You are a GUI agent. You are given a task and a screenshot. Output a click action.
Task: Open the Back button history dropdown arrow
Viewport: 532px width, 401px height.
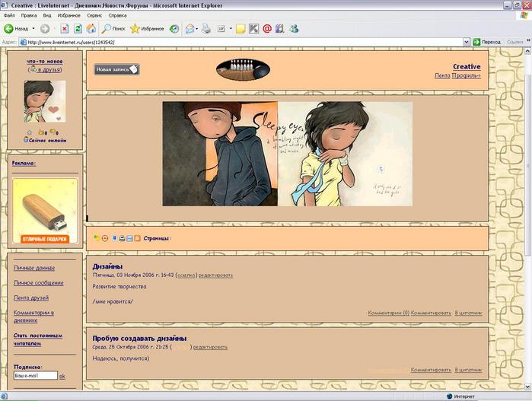point(33,29)
